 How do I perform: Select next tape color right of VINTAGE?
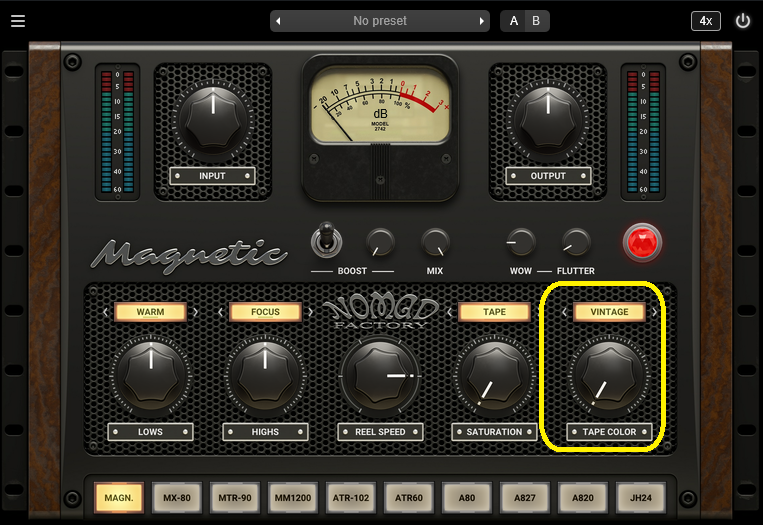(654, 312)
